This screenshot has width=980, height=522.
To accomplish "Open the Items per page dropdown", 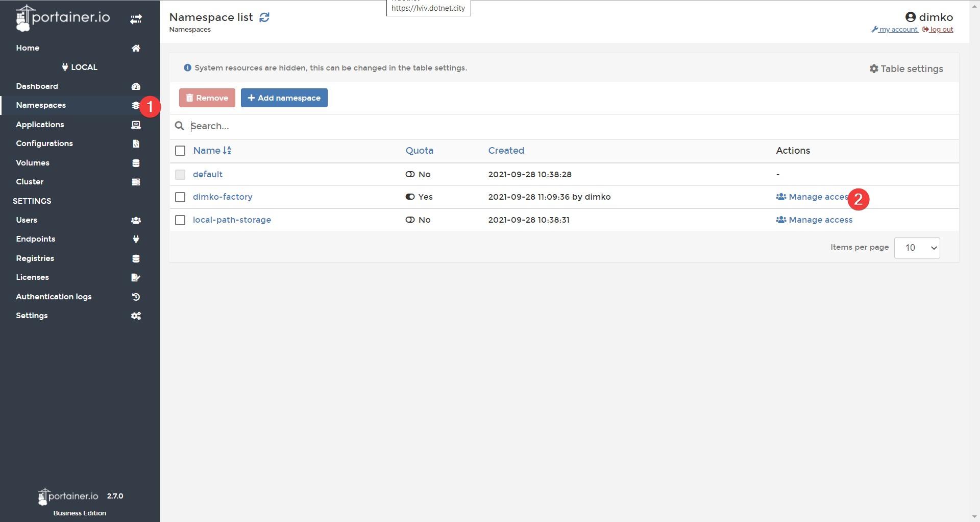I will point(917,248).
